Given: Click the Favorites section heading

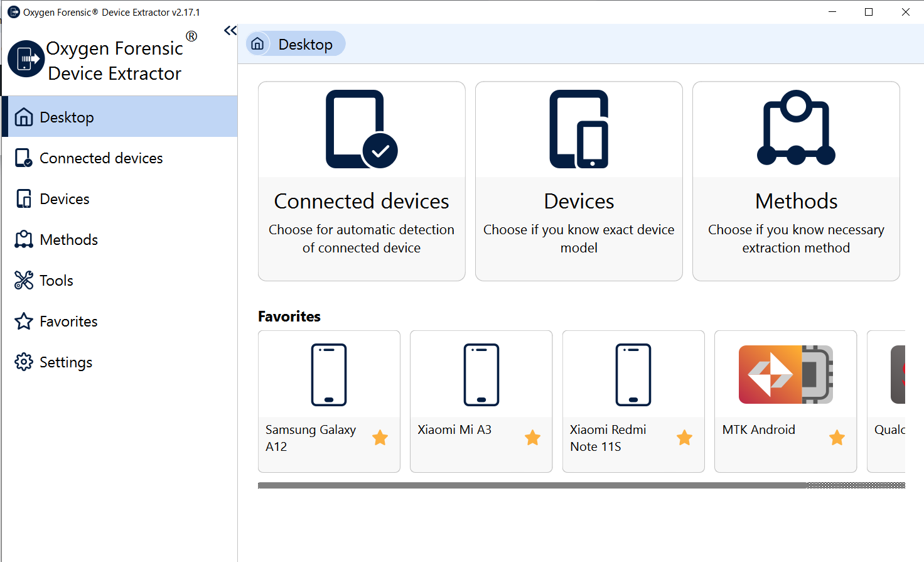Looking at the screenshot, I should click(289, 316).
